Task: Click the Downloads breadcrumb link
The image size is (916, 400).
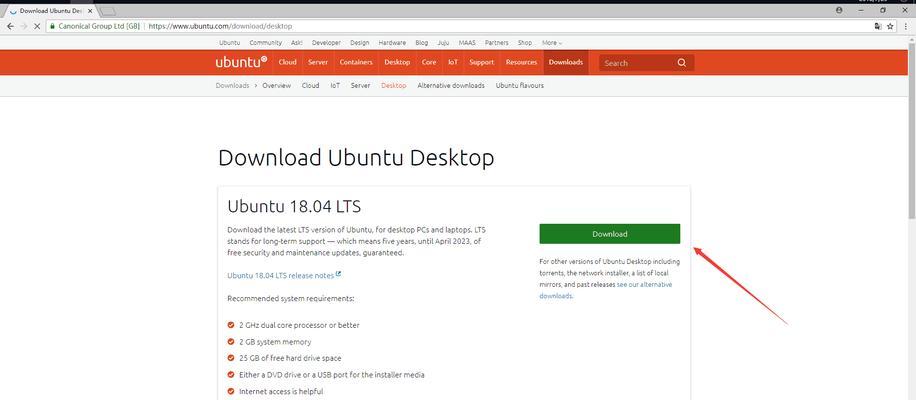Action: pos(233,85)
